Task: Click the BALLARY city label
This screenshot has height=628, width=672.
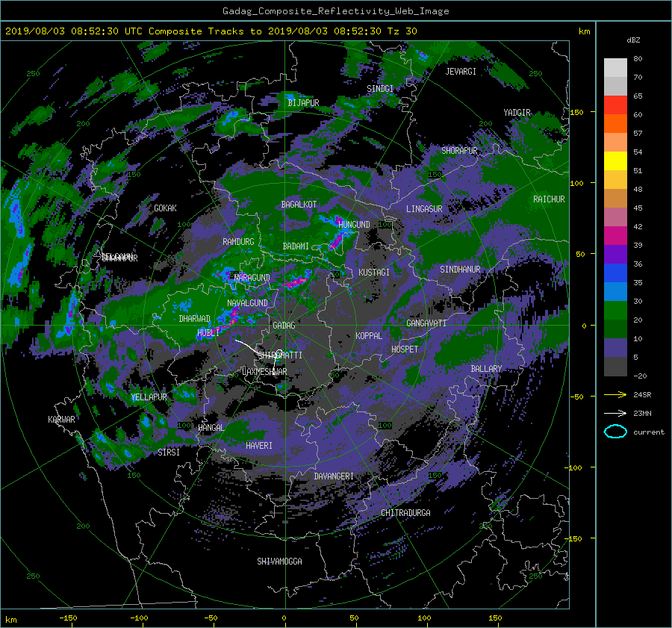Action: [x=486, y=369]
